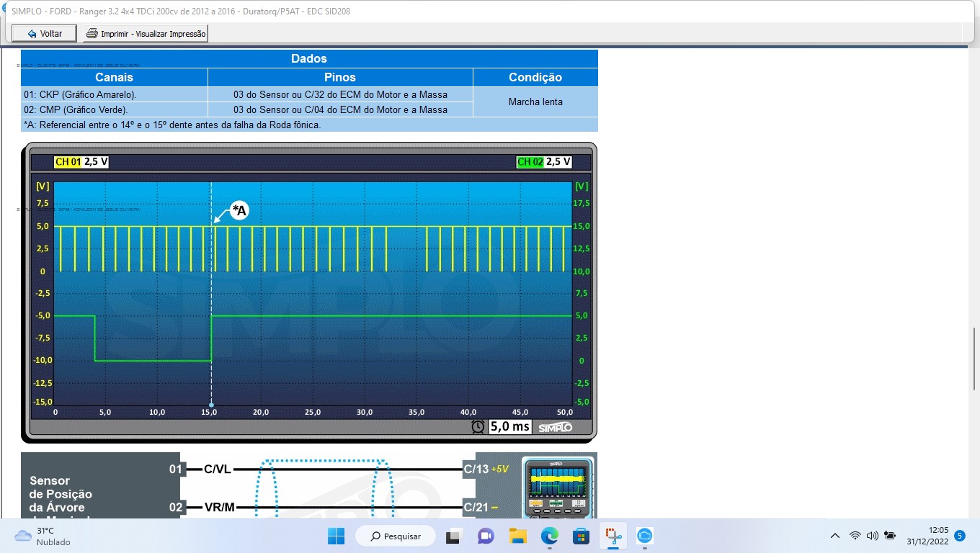Screen dimensions: 980x553
Task: Open Microsoft Store from the taskbar
Action: point(582,536)
